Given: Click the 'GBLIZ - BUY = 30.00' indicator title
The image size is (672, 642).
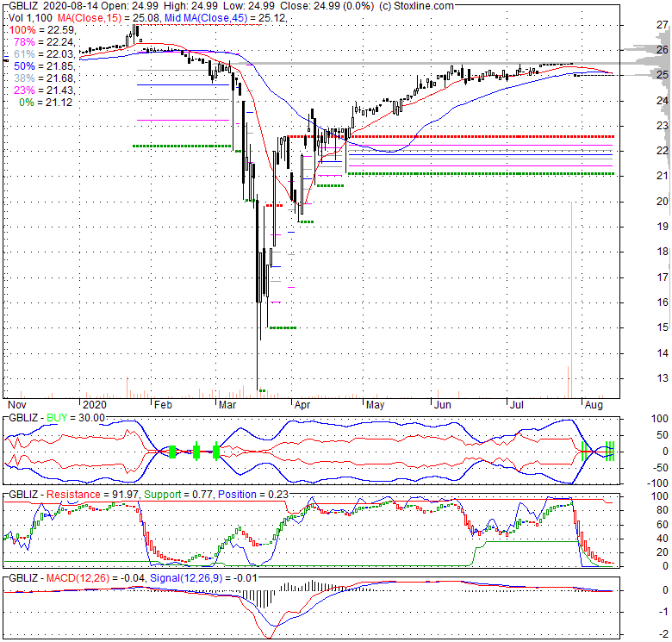Looking at the screenshot, I should coord(57,418).
